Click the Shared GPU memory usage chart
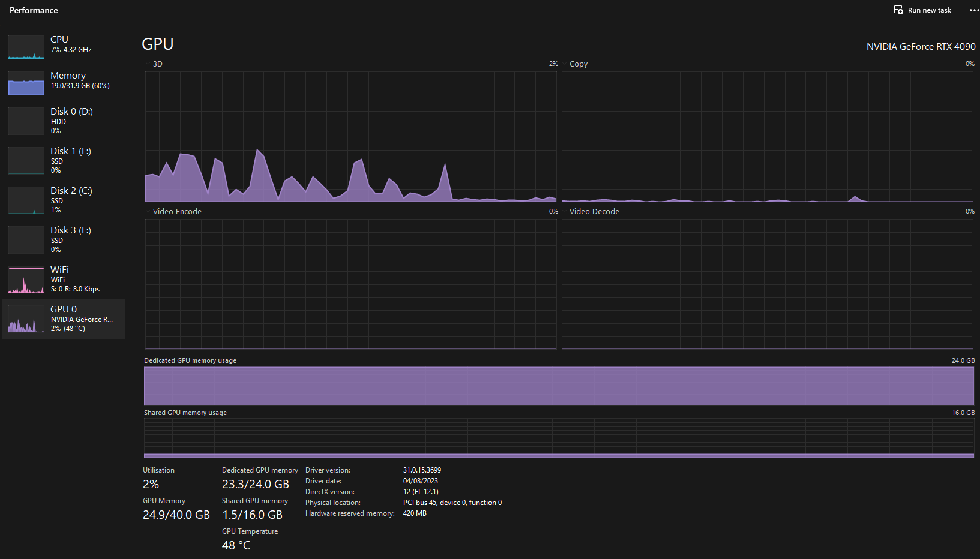The height and width of the screenshot is (559, 980). (558, 438)
